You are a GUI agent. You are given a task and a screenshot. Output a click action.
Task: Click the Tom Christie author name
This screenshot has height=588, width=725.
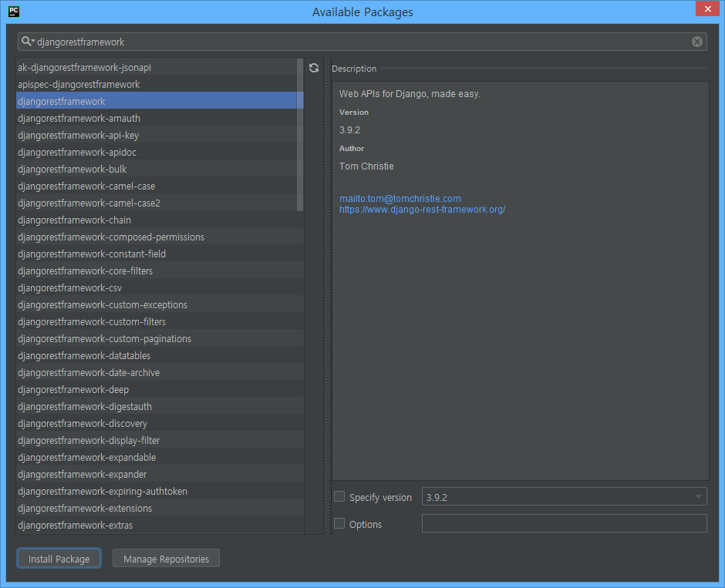pyautogui.click(x=366, y=166)
